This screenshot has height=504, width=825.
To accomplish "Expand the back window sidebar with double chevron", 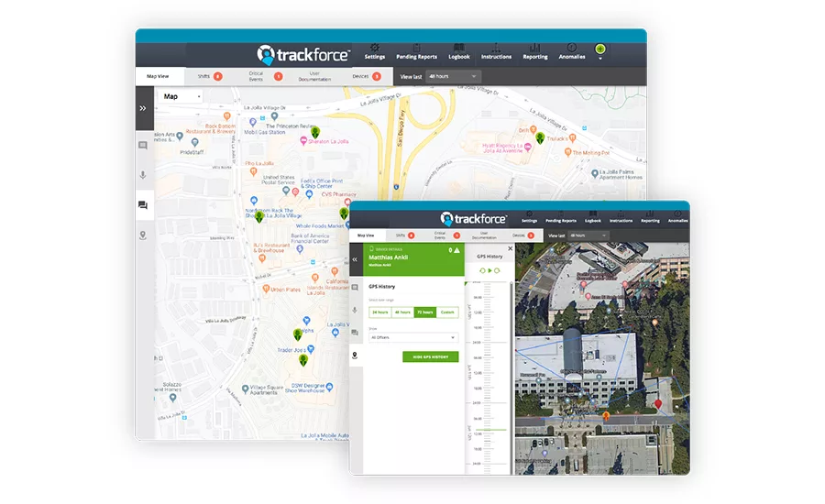I will pyautogui.click(x=143, y=108).
